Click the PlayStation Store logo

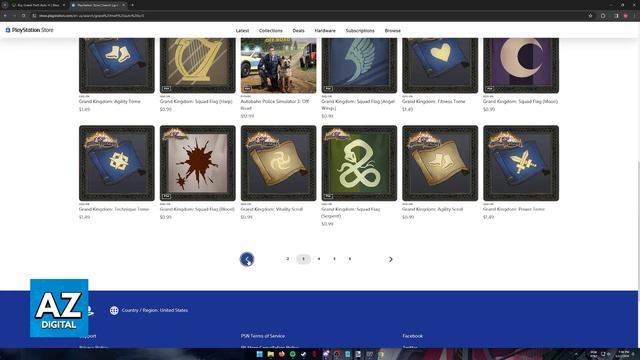coord(29,30)
